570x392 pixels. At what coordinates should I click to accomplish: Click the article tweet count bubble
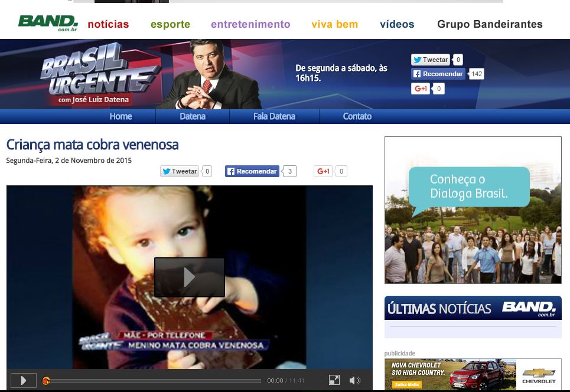click(x=207, y=171)
